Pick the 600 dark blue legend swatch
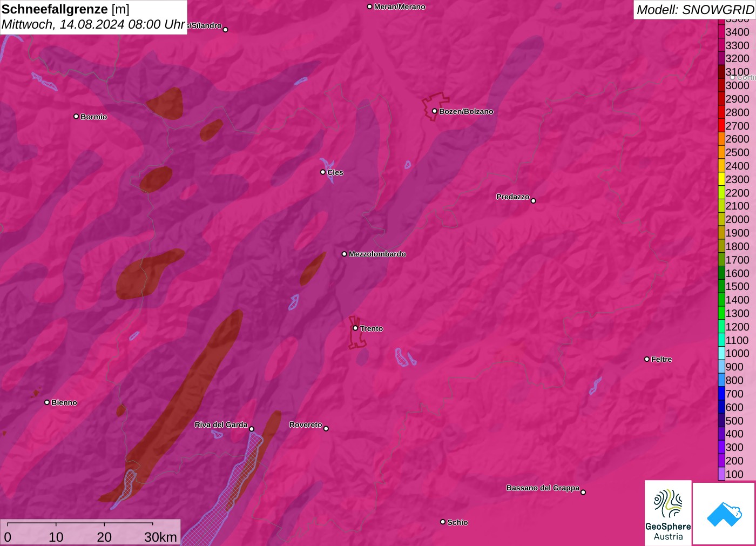This screenshot has width=756, height=546. (x=721, y=407)
